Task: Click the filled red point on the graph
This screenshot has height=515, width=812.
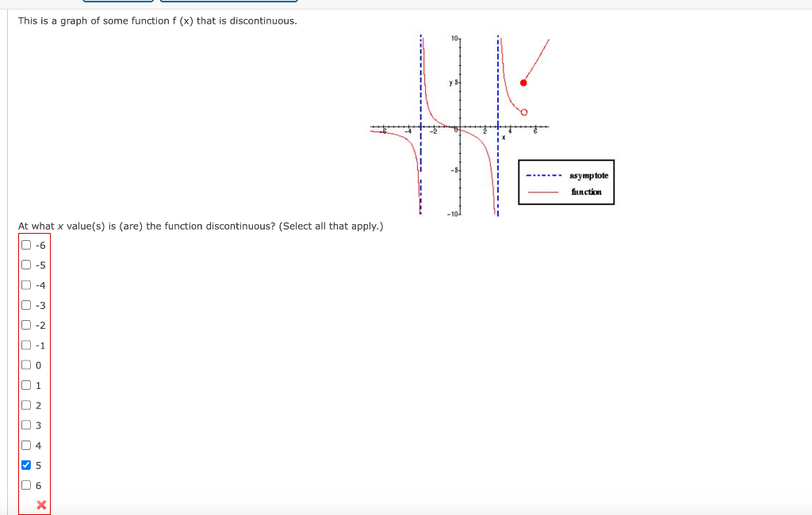Action: click(x=523, y=82)
